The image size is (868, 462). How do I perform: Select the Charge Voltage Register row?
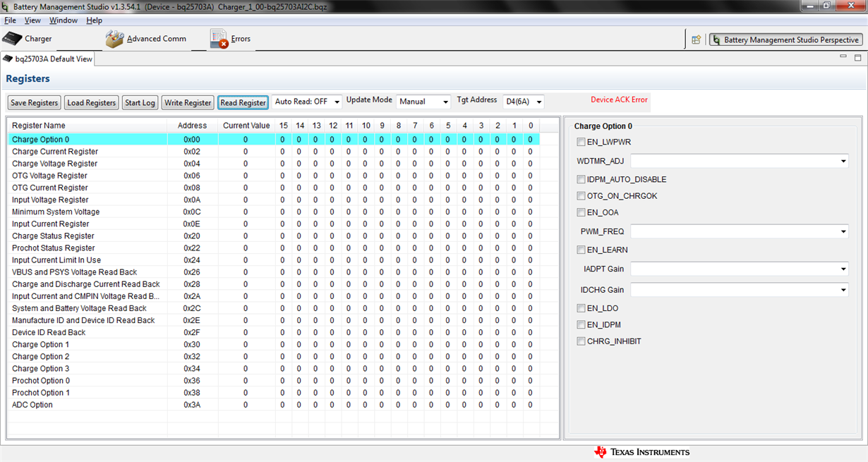[x=274, y=164]
